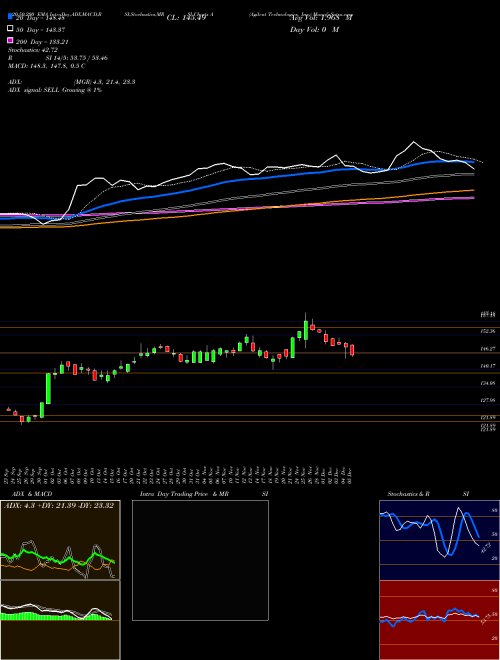Click the ADX (MGR) values line

[x=72, y=82]
